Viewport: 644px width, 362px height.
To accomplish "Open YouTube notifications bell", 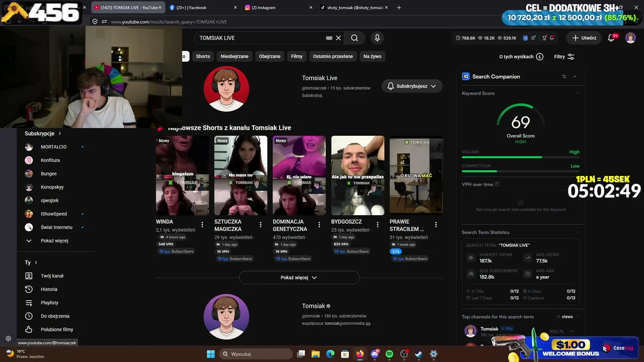I will (x=612, y=38).
